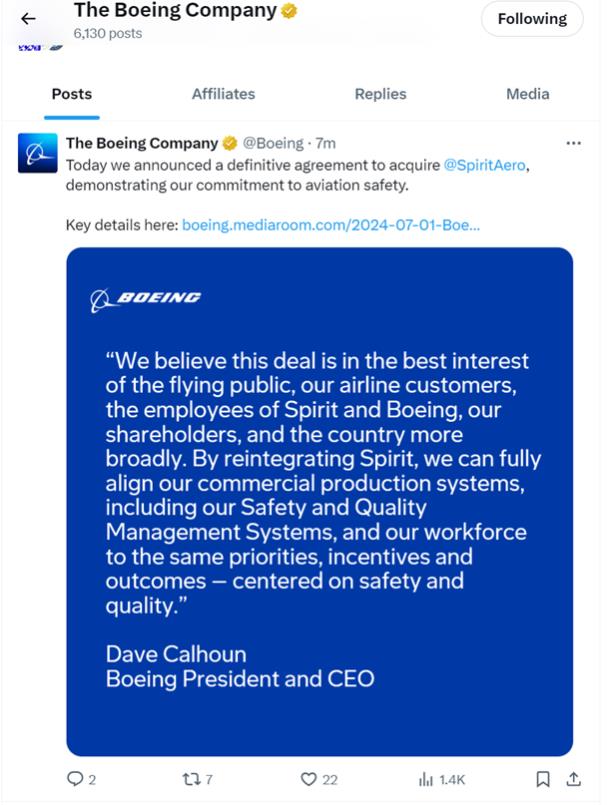Open the Media tab

527,94
